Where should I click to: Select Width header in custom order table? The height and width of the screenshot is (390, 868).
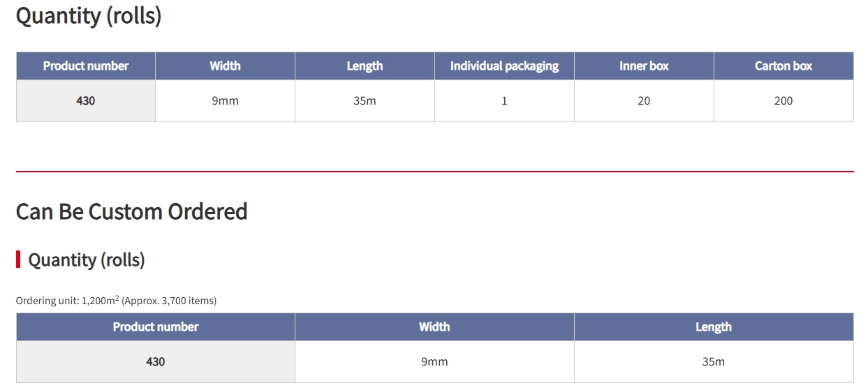[x=434, y=327]
